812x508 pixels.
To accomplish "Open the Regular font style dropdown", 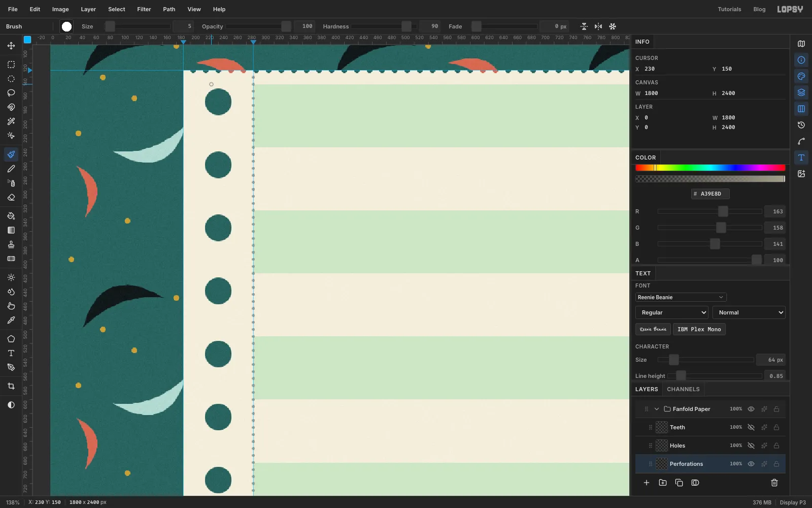I will pos(671,312).
